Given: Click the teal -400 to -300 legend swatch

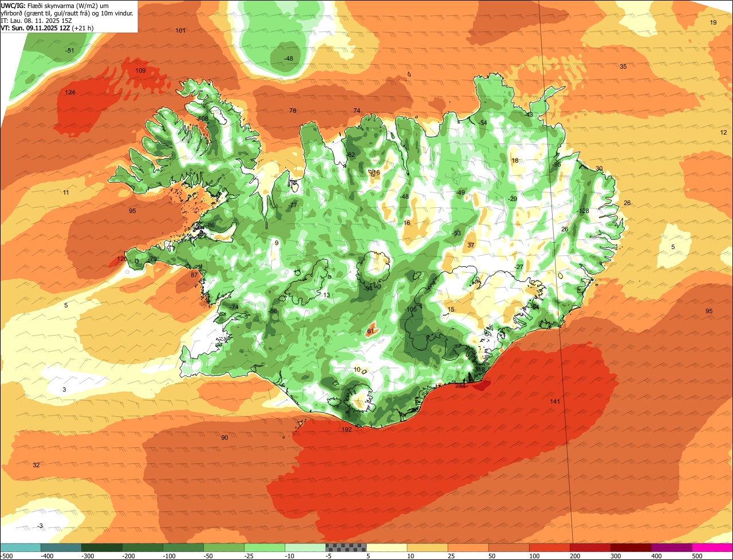Looking at the screenshot, I should tap(61, 547).
